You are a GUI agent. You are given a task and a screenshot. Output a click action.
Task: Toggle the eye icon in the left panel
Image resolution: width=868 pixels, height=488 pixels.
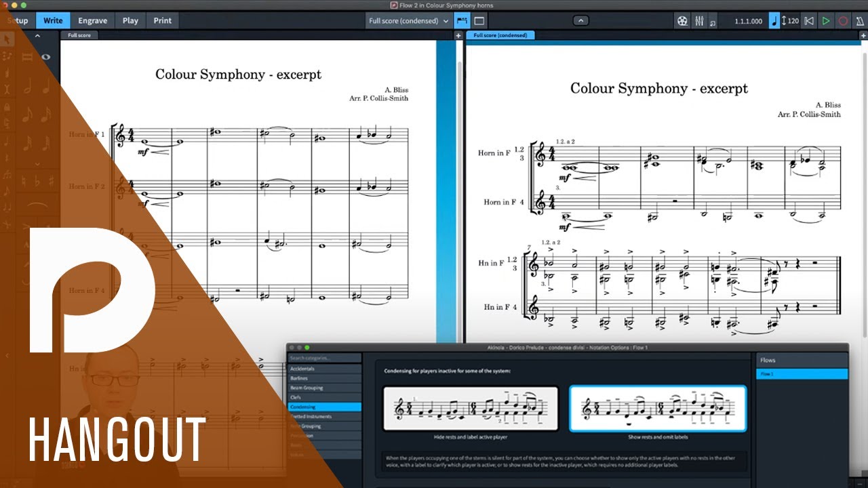pos(45,57)
